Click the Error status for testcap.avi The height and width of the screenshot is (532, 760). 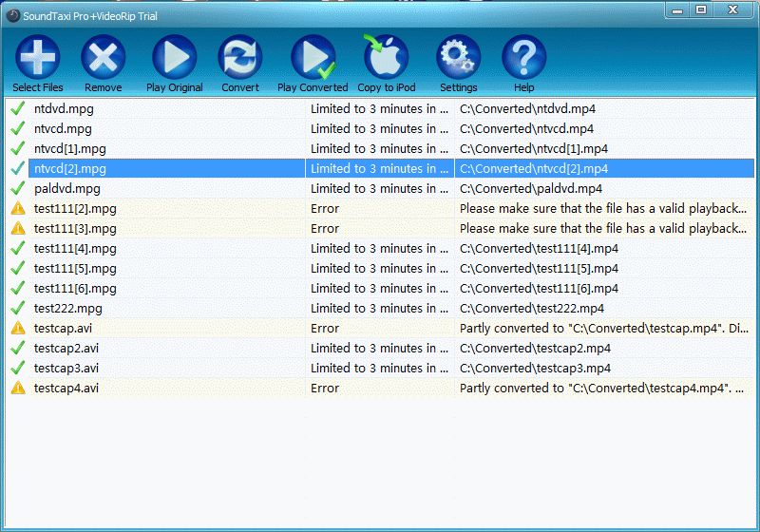coord(325,328)
